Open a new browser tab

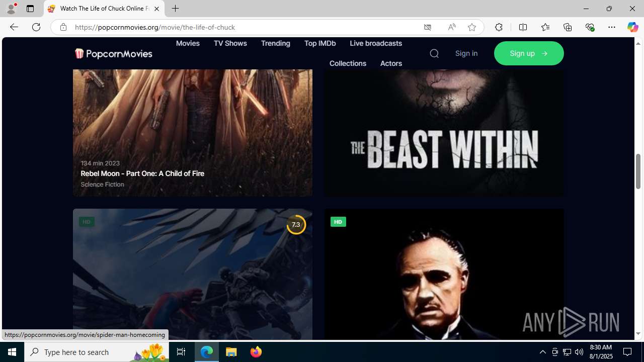pos(175,9)
